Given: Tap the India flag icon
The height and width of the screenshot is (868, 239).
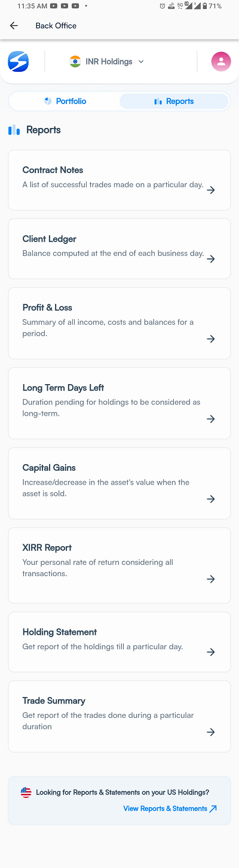Looking at the screenshot, I should (75, 62).
